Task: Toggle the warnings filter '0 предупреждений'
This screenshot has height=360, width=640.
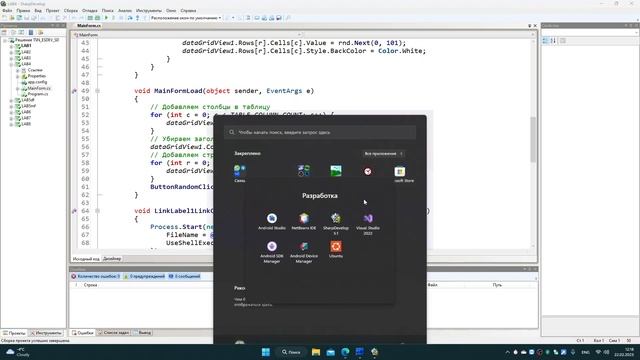Action: coord(144,276)
